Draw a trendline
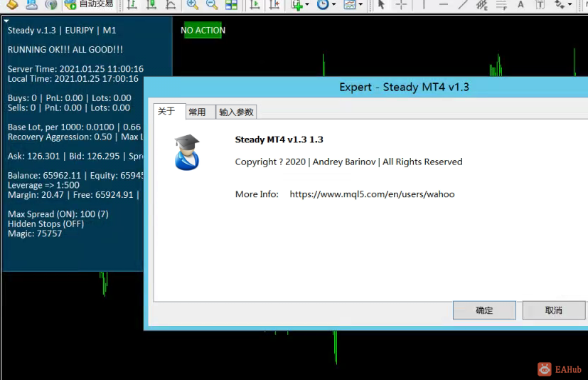Image resolution: width=588 pixels, height=380 pixels. point(463,4)
